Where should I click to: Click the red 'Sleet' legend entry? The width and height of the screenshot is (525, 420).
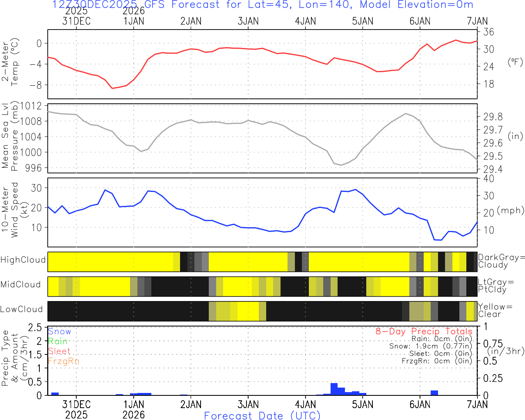pyautogui.click(x=59, y=351)
